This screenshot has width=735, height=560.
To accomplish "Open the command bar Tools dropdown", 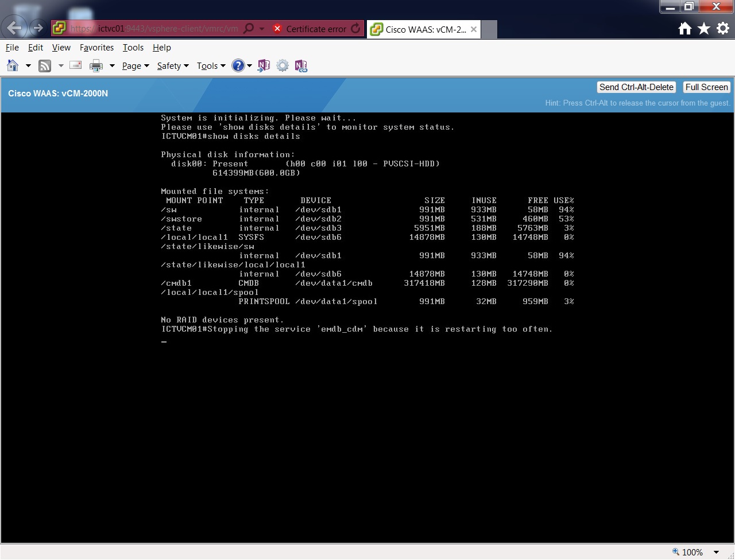I will coord(211,66).
